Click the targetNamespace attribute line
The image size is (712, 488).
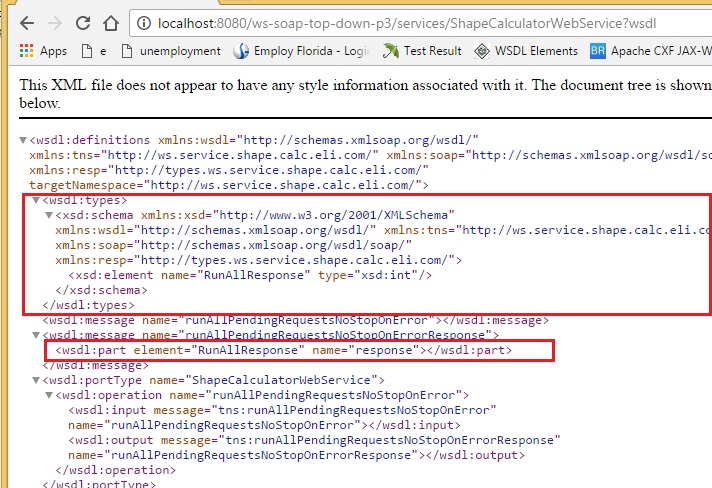(x=229, y=185)
